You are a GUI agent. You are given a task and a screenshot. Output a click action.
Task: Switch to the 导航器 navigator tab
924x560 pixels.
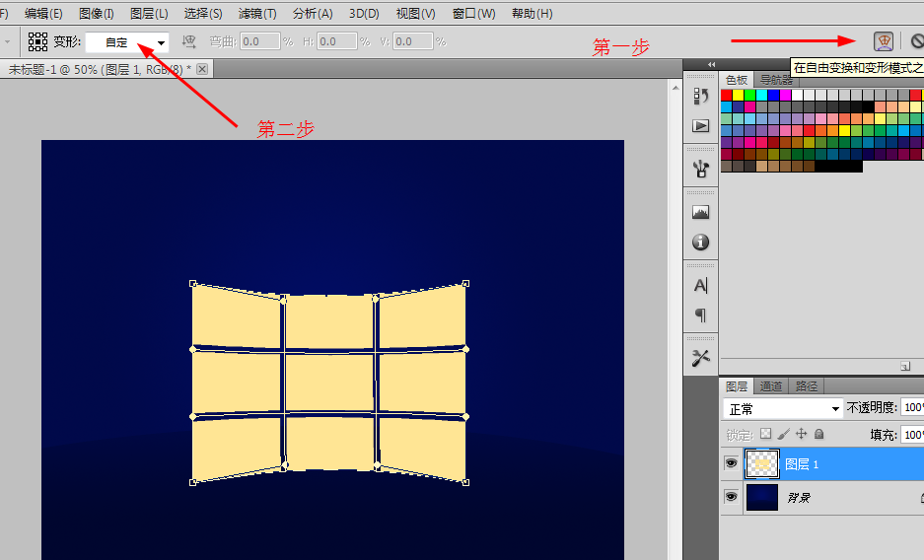[x=776, y=80]
